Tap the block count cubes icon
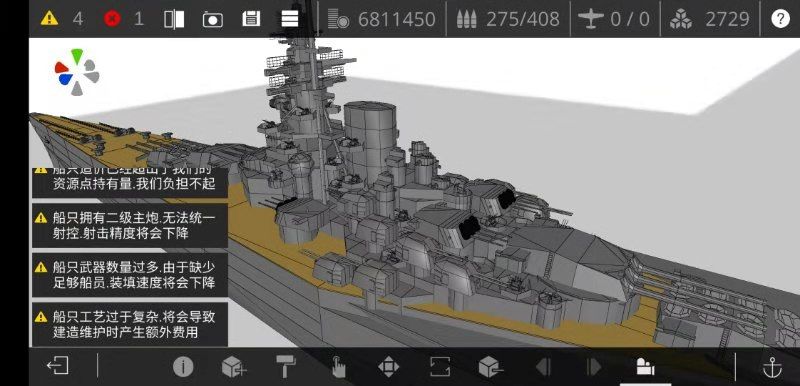 click(681, 19)
